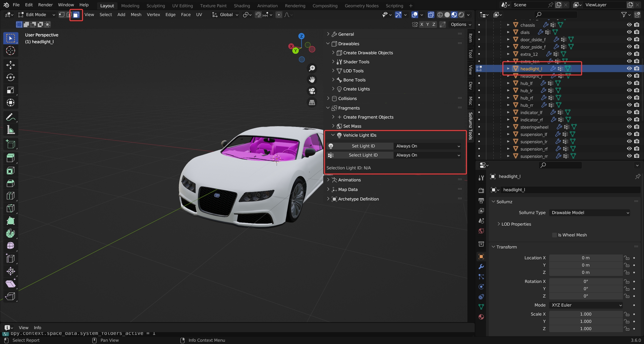Expand the Collisions panel
This screenshot has width=644, height=344.
pos(347,98)
